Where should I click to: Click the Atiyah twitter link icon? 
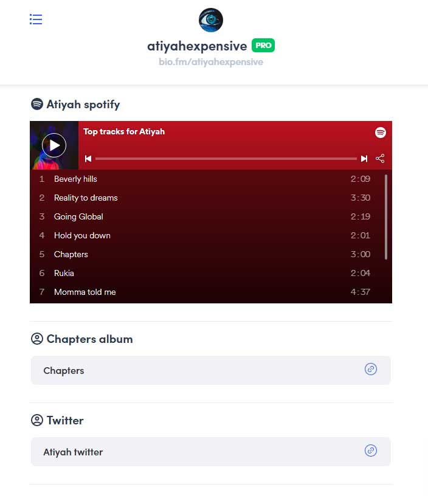[371, 450]
